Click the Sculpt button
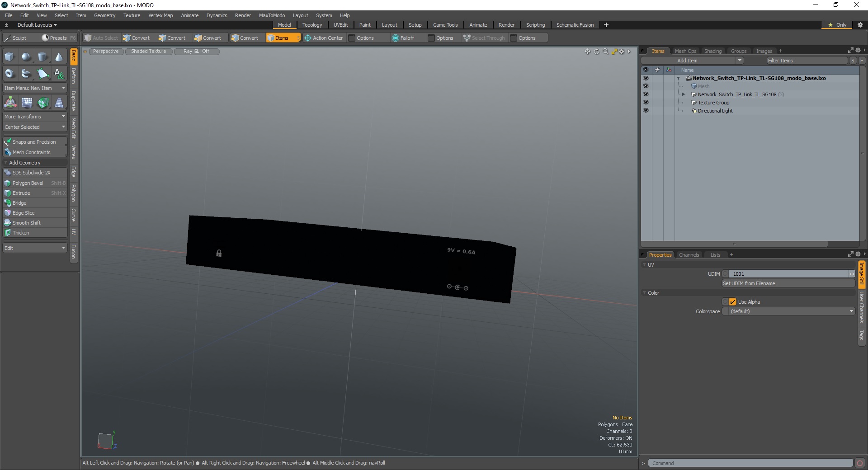868x470 pixels. 20,38
